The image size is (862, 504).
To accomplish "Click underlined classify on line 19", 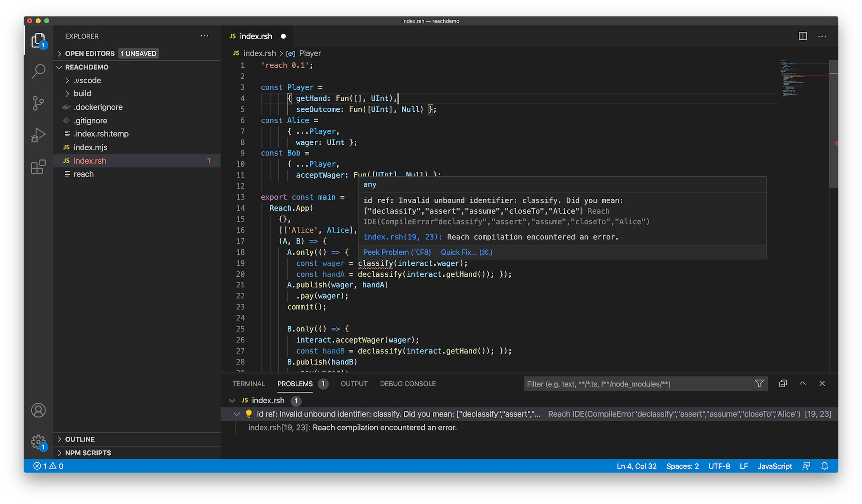I will tap(375, 263).
